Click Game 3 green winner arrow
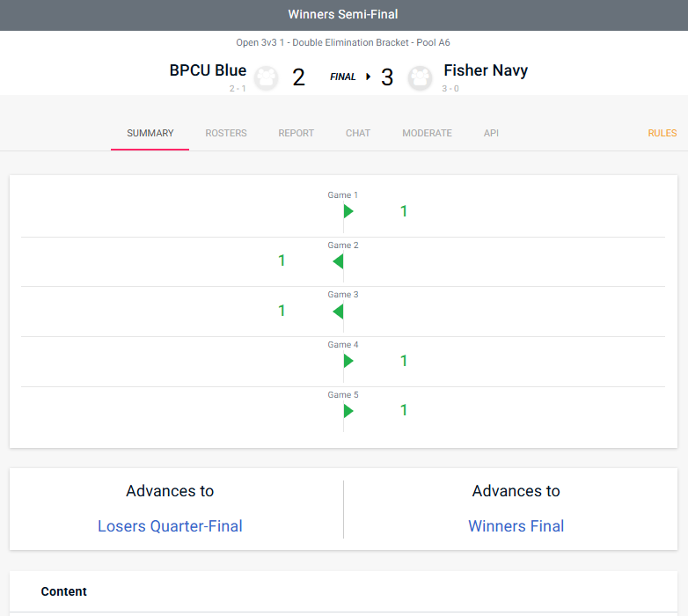The image size is (688, 616). click(338, 312)
